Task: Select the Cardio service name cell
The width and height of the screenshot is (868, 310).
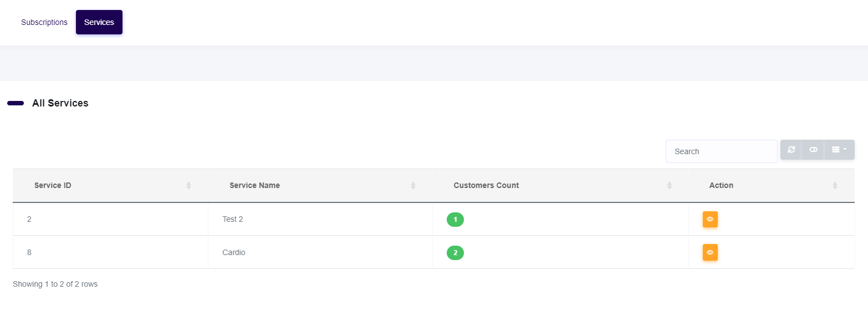Action: (x=234, y=252)
